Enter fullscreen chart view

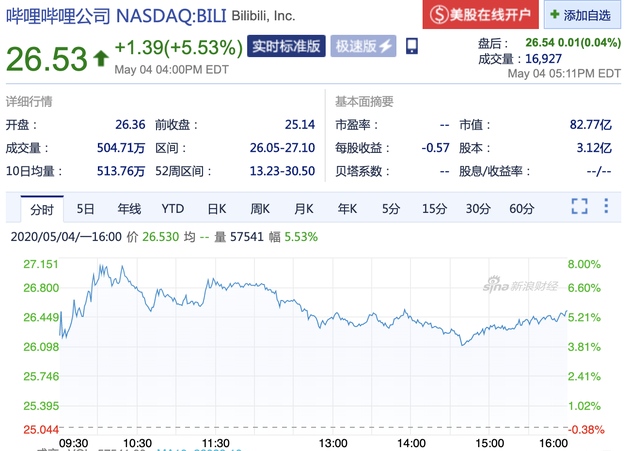[x=579, y=207]
